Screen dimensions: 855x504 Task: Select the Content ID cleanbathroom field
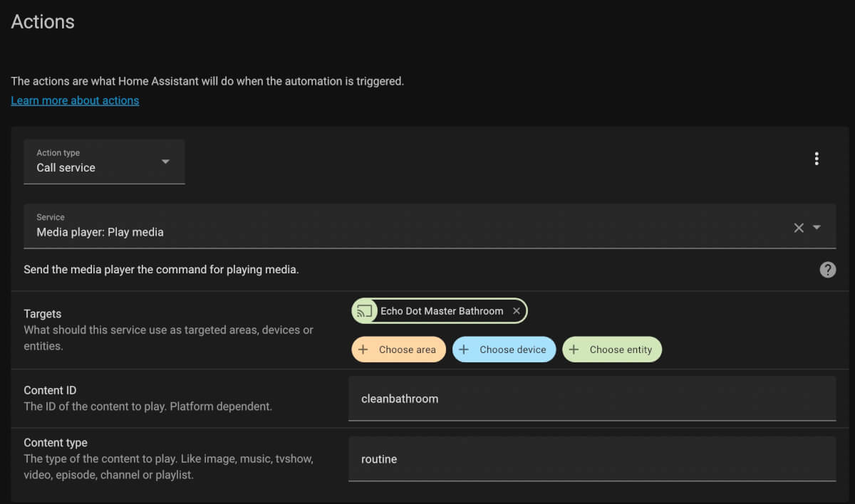click(499, 399)
